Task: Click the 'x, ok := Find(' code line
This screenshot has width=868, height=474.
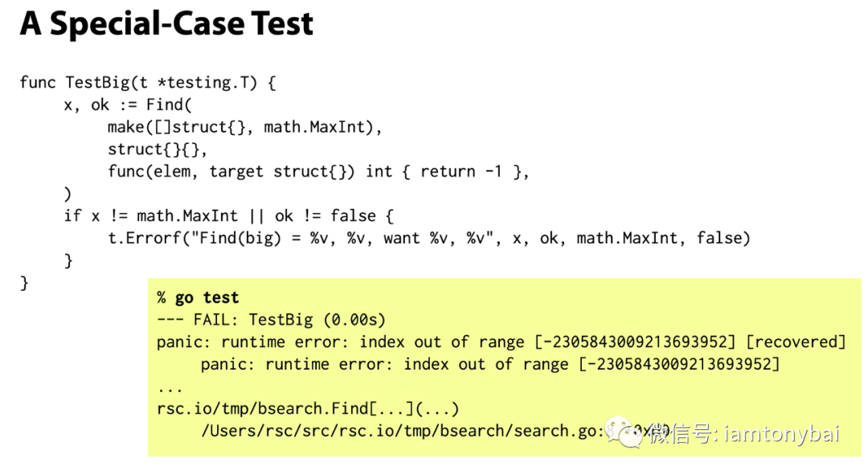Action: click(128, 104)
